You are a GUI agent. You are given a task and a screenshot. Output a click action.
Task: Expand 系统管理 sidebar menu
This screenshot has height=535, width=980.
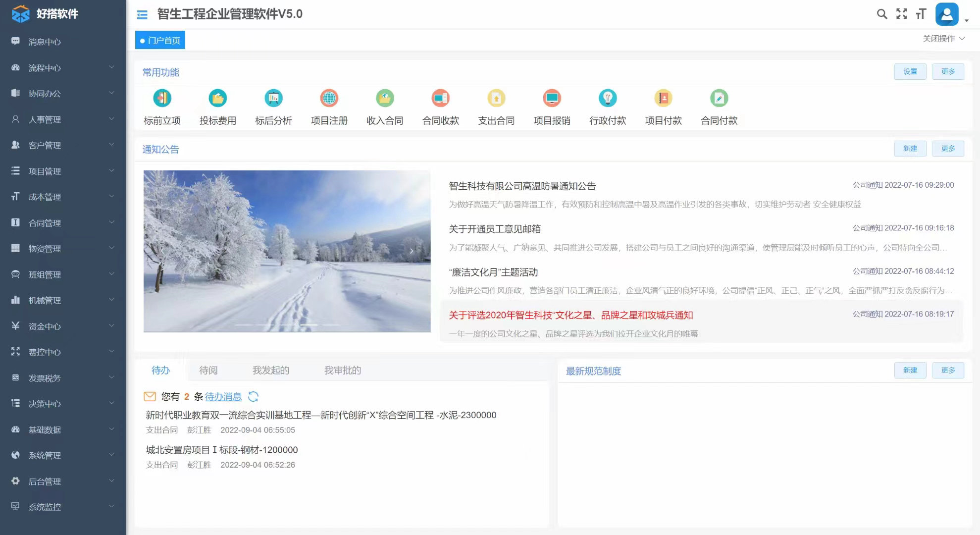[x=63, y=455]
